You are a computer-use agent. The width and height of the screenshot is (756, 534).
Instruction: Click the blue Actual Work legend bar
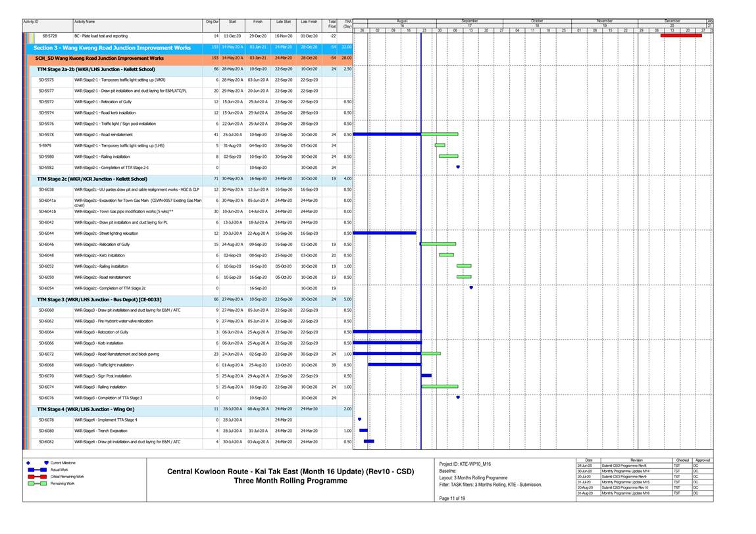(x=36, y=470)
